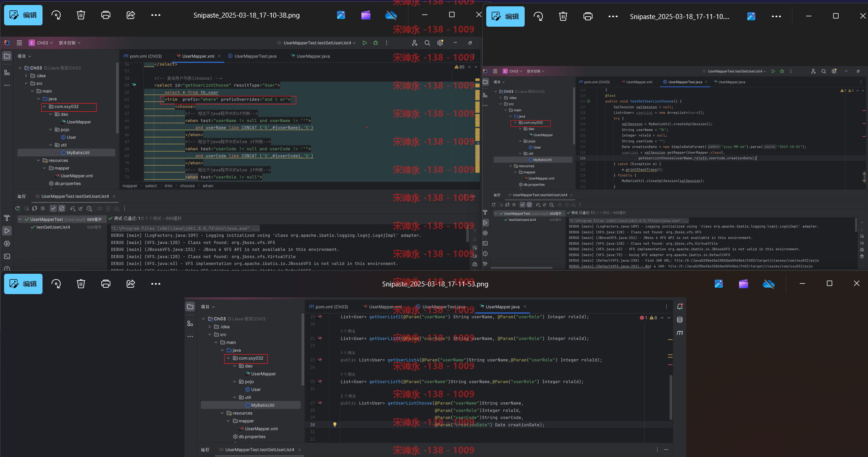Collapse resources folder in 17-10-38 tree

(38, 161)
